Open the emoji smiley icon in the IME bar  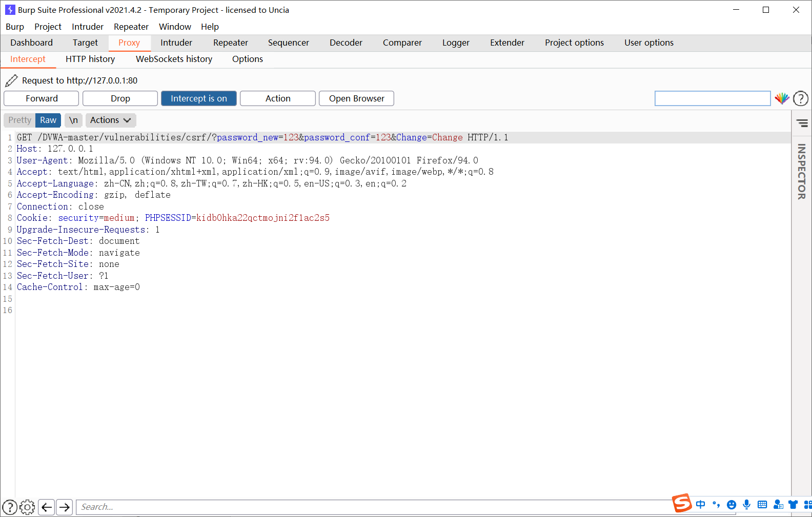click(732, 505)
